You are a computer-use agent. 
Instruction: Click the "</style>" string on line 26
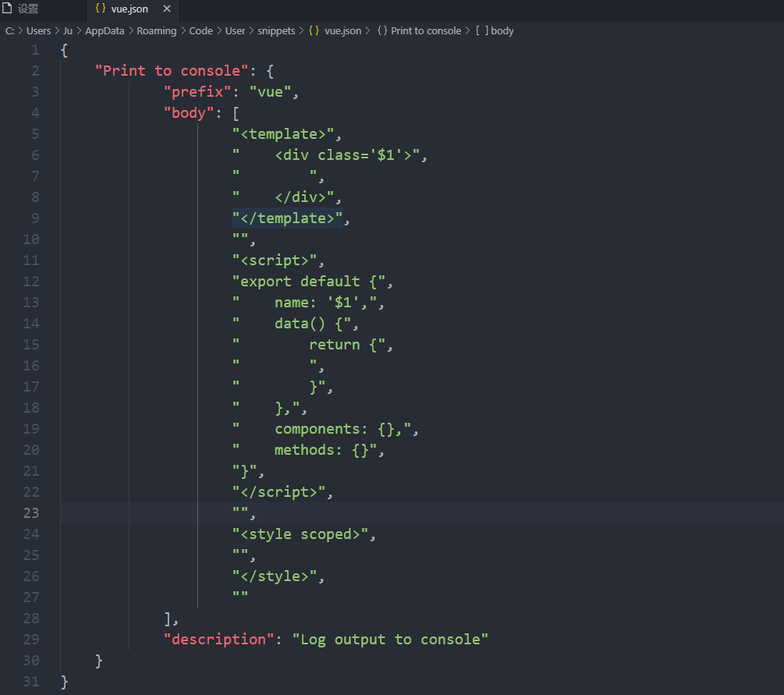(x=275, y=576)
